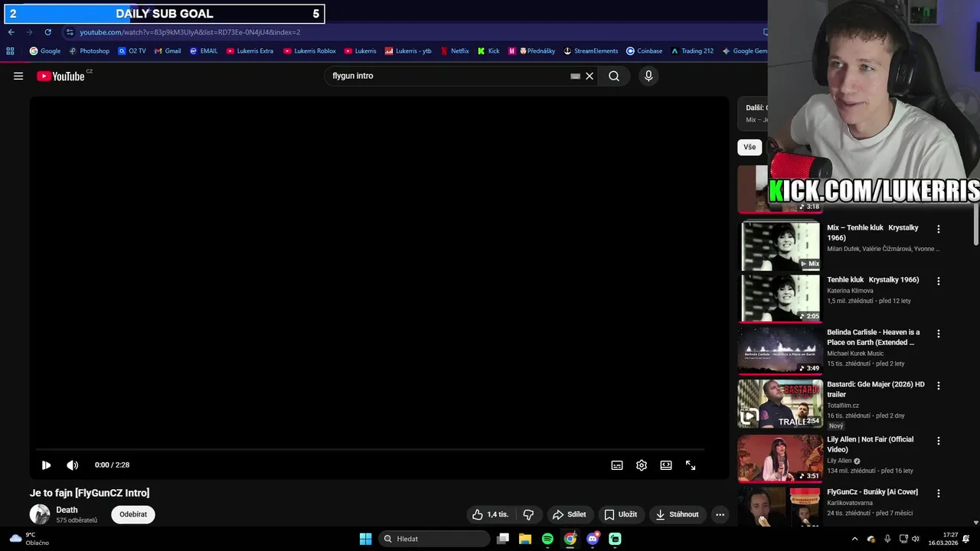Open video 'Tenhle kluk Krystalky 1966)'

click(x=873, y=280)
